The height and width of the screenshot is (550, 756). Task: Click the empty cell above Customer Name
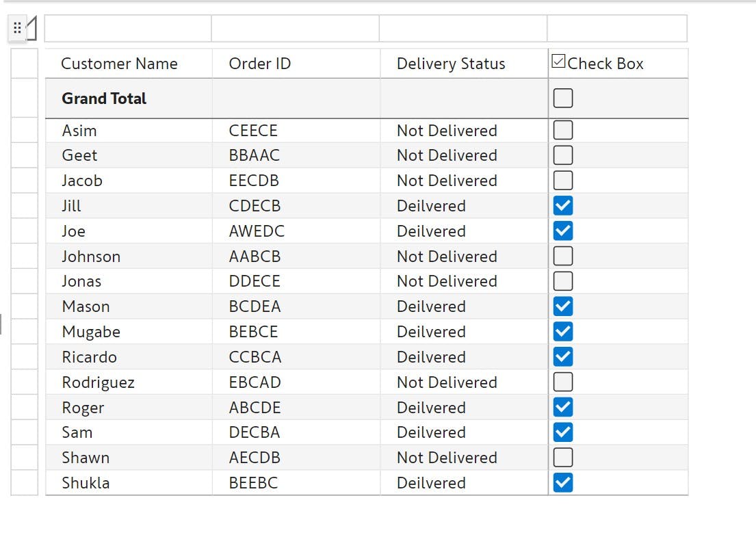tap(128, 29)
